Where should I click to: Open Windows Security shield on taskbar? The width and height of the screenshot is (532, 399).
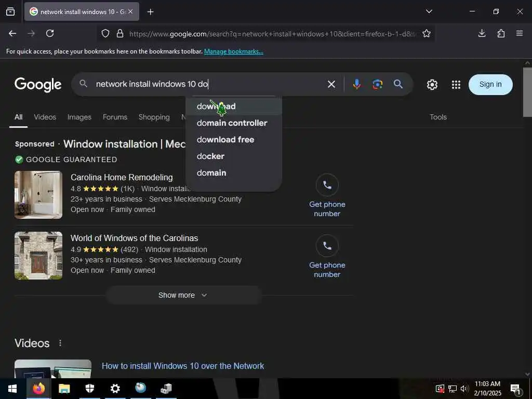pos(89,389)
